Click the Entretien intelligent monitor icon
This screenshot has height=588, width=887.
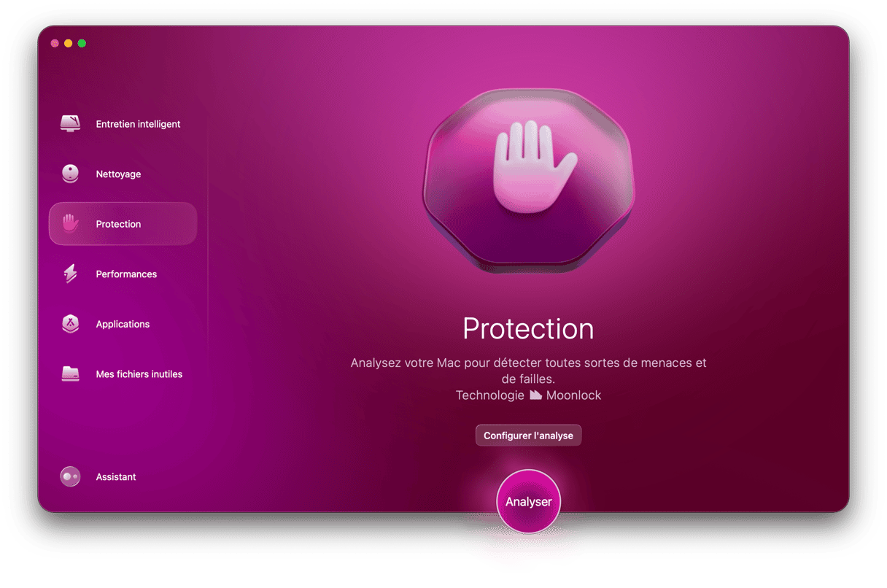(70, 123)
